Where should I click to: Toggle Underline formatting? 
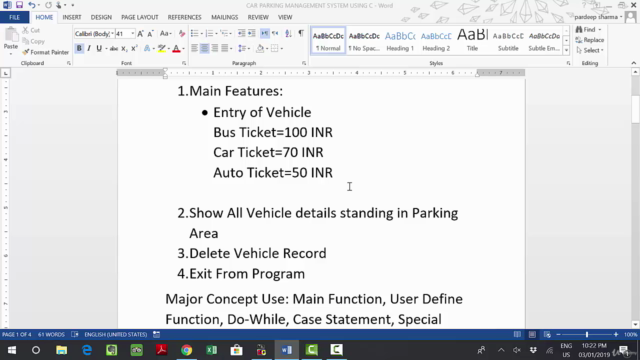pos(99,48)
